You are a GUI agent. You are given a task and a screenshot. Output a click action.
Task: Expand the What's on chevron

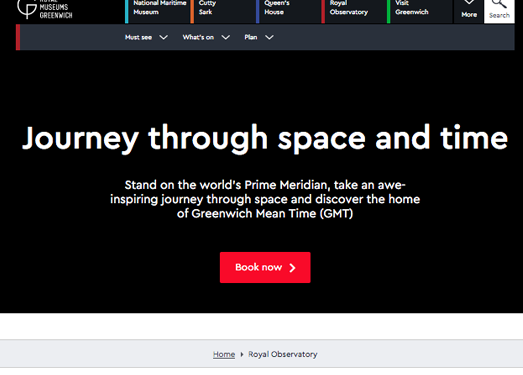click(225, 37)
